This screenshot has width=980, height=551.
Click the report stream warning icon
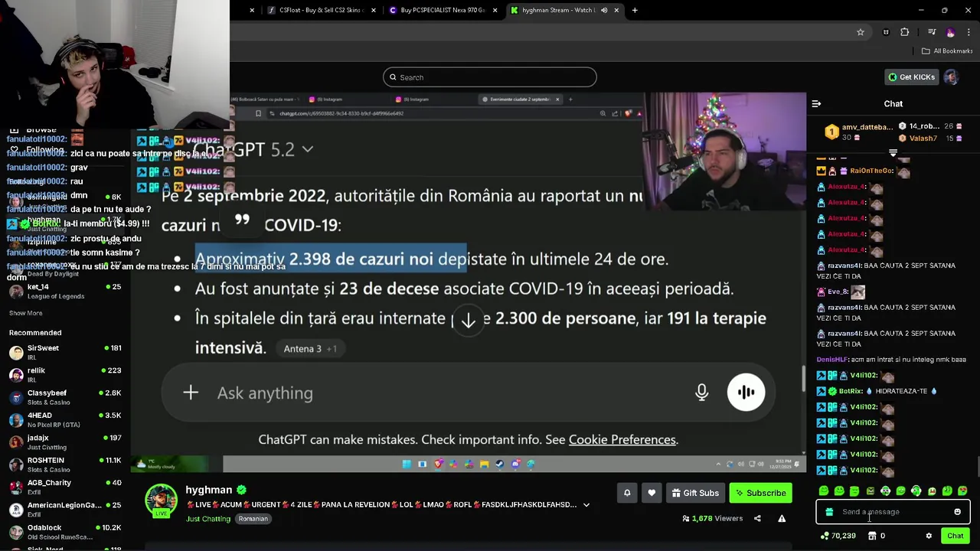pos(782,518)
